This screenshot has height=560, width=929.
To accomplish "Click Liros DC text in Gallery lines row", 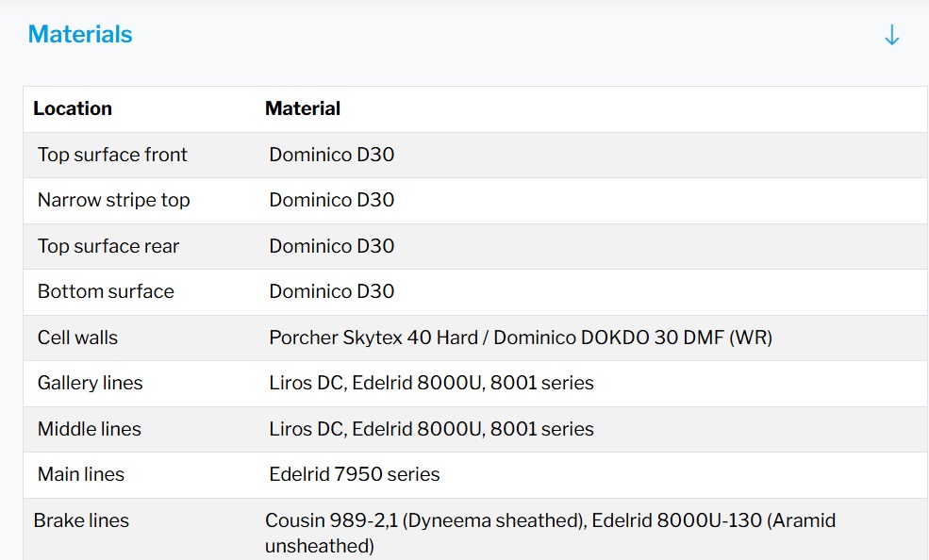I will click(306, 383).
